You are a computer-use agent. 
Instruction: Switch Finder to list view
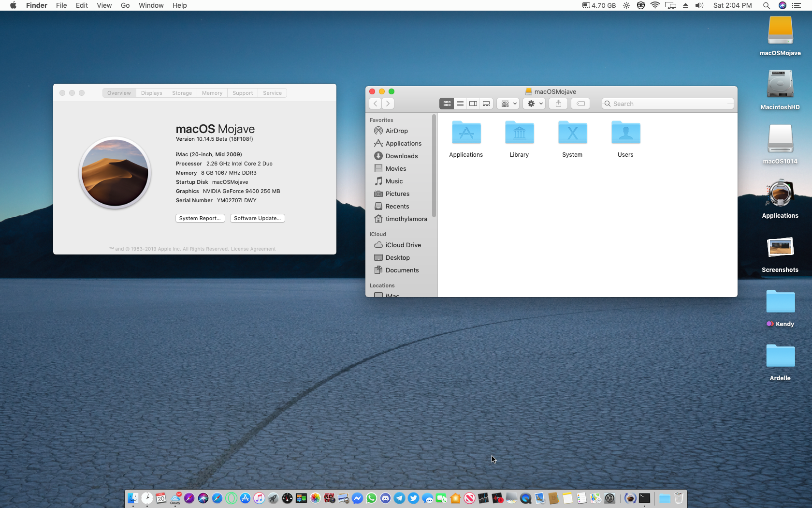[460, 104]
